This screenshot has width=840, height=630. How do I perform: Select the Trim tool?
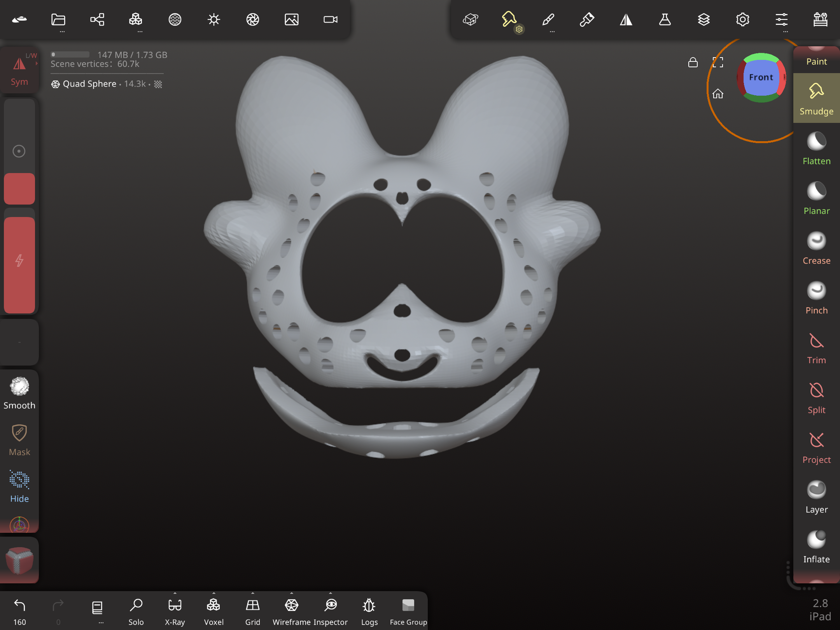pyautogui.click(x=817, y=348)
